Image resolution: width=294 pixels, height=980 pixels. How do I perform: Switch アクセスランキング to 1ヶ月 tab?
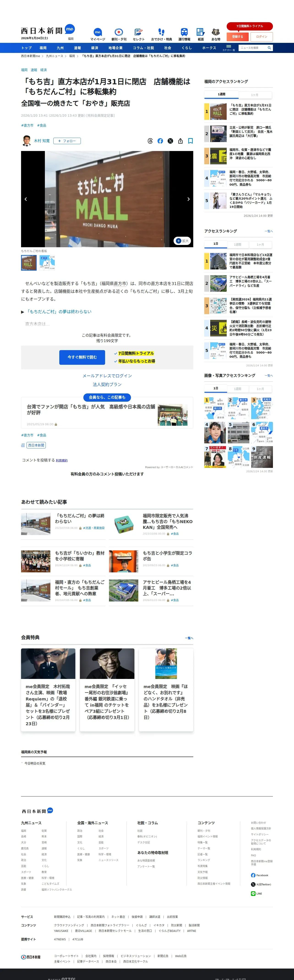[x=261, y=245]
